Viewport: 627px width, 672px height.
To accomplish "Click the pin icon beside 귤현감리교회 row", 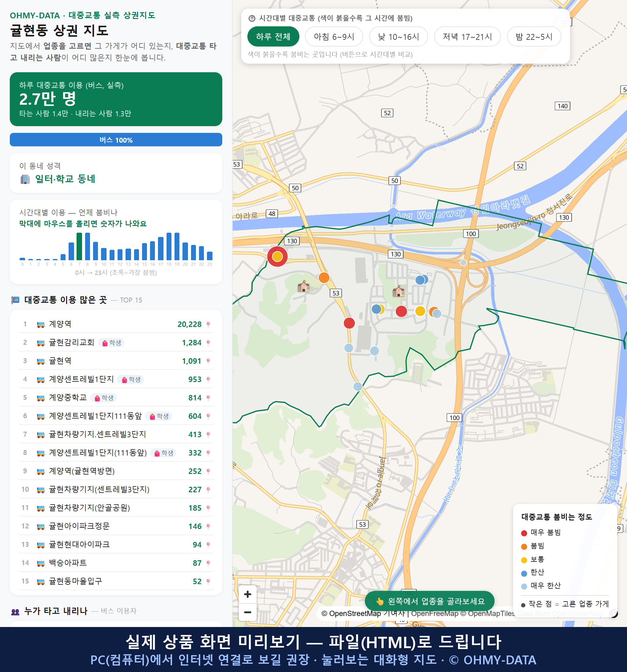I will point(208,342).
